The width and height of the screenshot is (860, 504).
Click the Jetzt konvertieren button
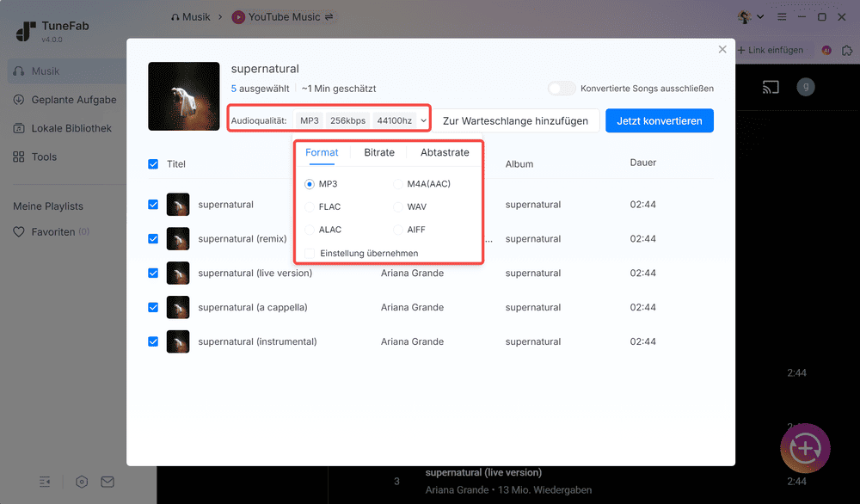[x=660, y=120]
